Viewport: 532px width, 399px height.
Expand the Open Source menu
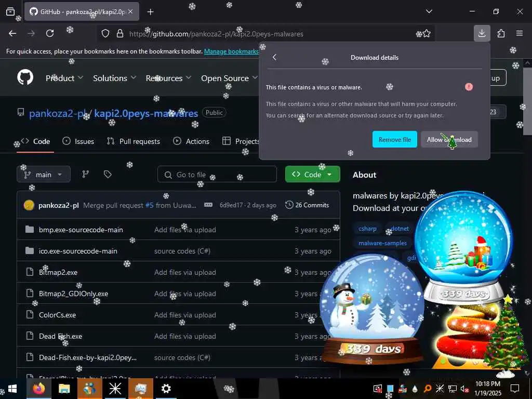[x=229, y=78]
